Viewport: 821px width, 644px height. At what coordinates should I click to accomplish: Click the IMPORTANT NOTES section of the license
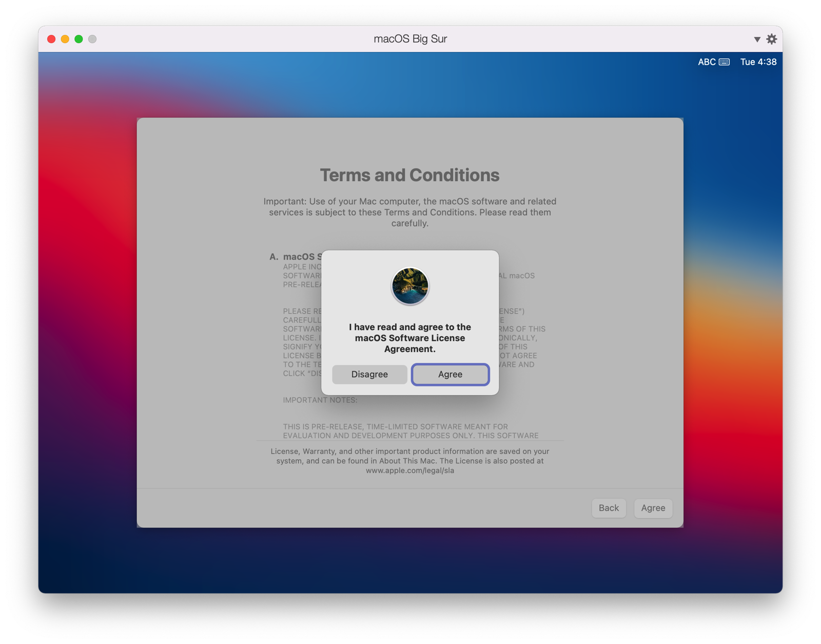tap(320, 400)
